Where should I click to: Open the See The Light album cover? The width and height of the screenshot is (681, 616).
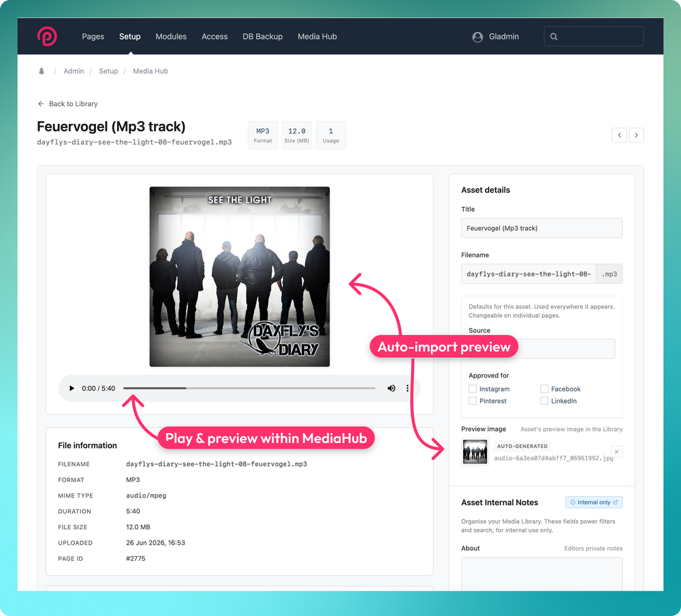240,277
